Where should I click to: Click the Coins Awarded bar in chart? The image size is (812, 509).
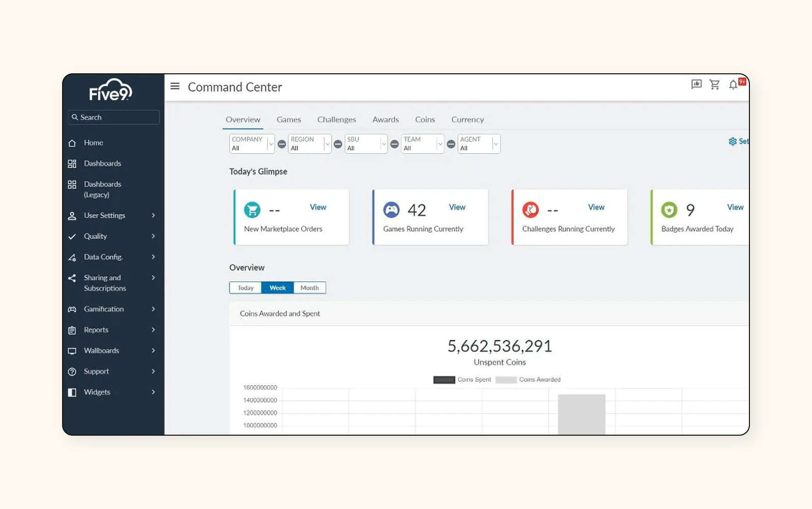[x=582, y=414]
